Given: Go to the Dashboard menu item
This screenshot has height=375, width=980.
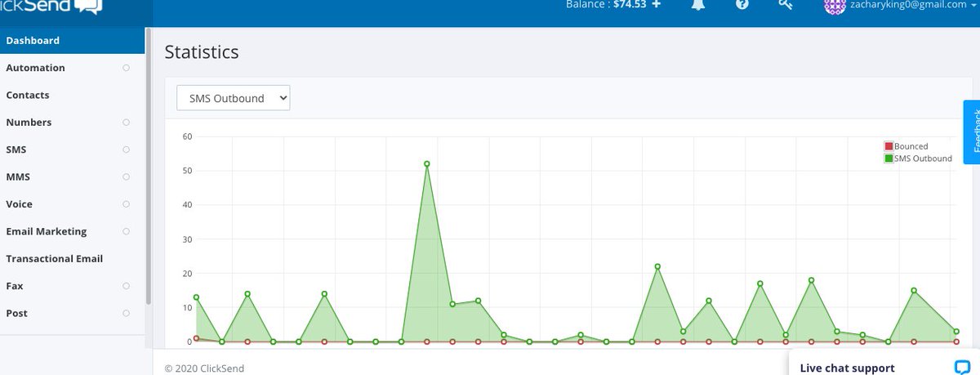Looking at the screenshot, I should point(72,41).
